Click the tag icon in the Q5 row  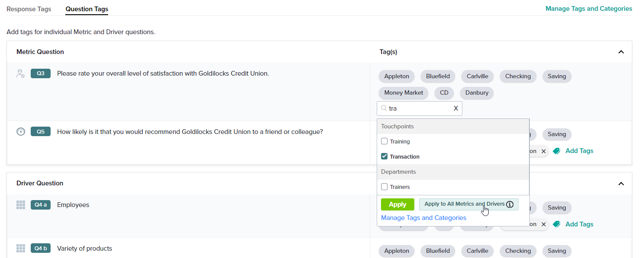pos(557,151)
